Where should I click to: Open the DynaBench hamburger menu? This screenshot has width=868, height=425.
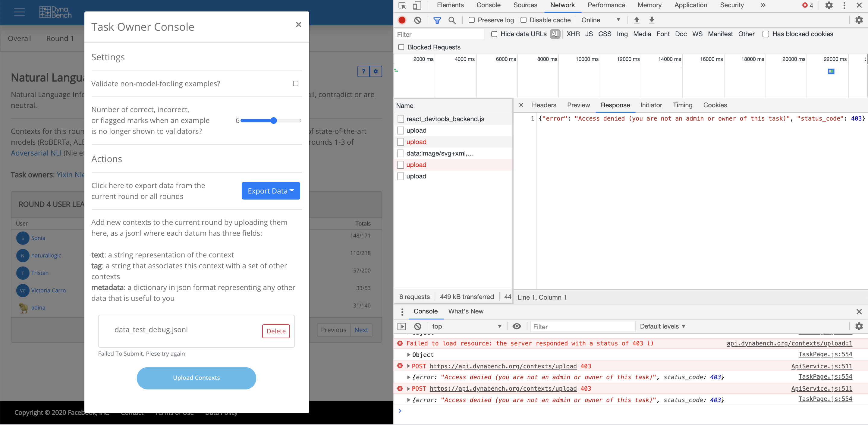click(x=19, y=12)
